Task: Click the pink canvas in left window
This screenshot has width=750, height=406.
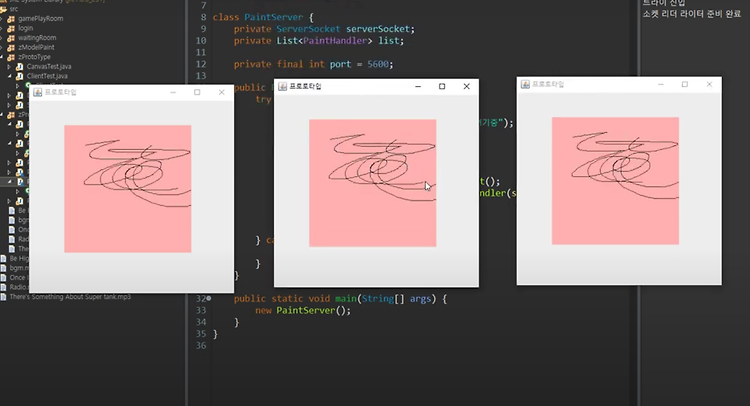Action: (x=128, y=189)
